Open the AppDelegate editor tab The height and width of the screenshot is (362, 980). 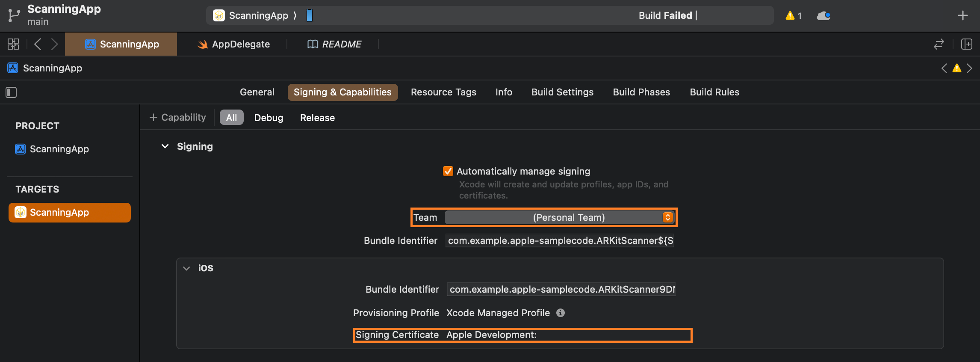point(233,44)
